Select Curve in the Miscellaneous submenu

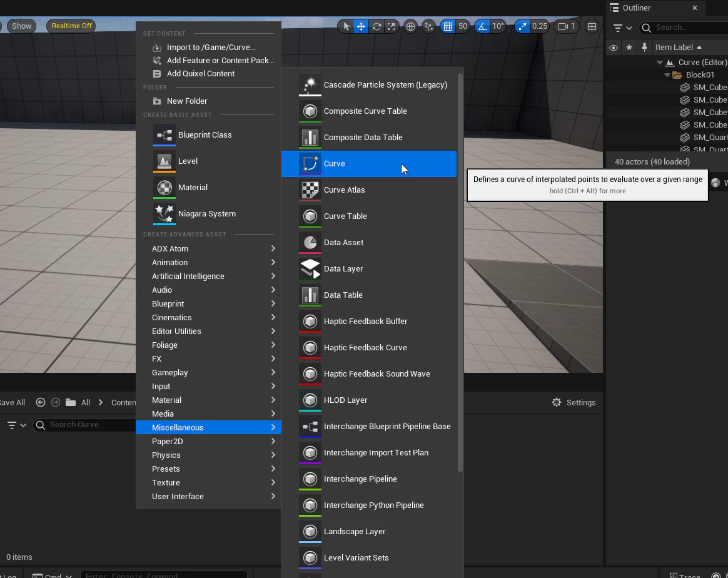click(x=369, y=164)
